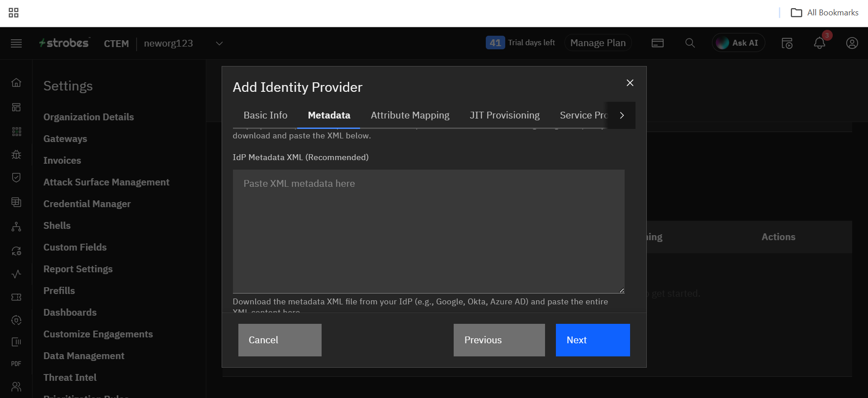Open Credential Manager settings
This screenshot has height=398, width=868.
[x=87, y=204]
